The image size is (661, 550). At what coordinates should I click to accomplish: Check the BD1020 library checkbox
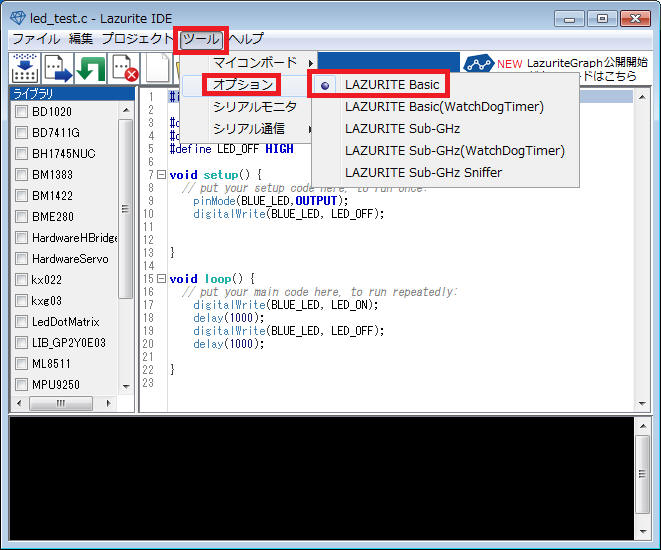coord(21,112)
